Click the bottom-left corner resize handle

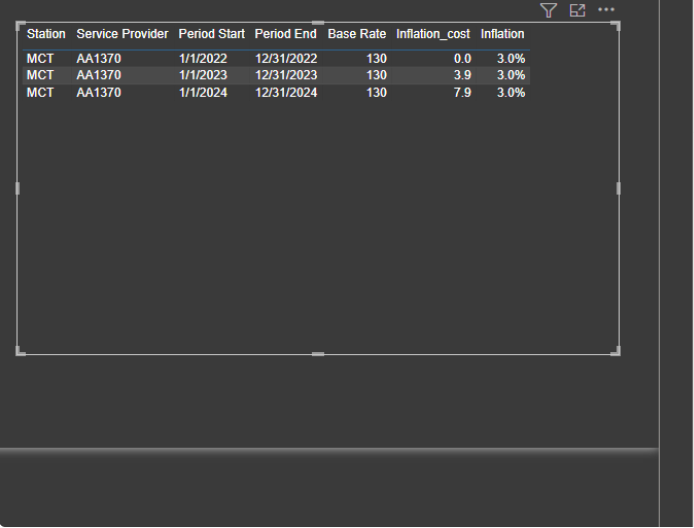click(19, 351)
